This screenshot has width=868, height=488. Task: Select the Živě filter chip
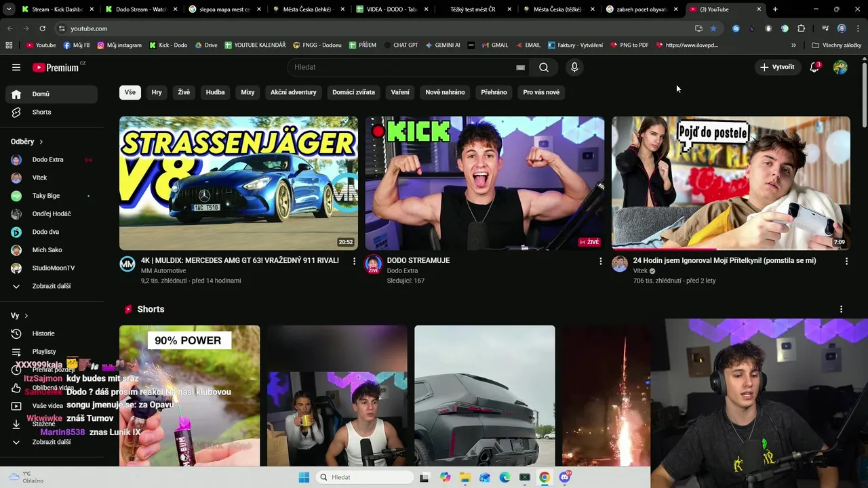(x=184, y=92)
